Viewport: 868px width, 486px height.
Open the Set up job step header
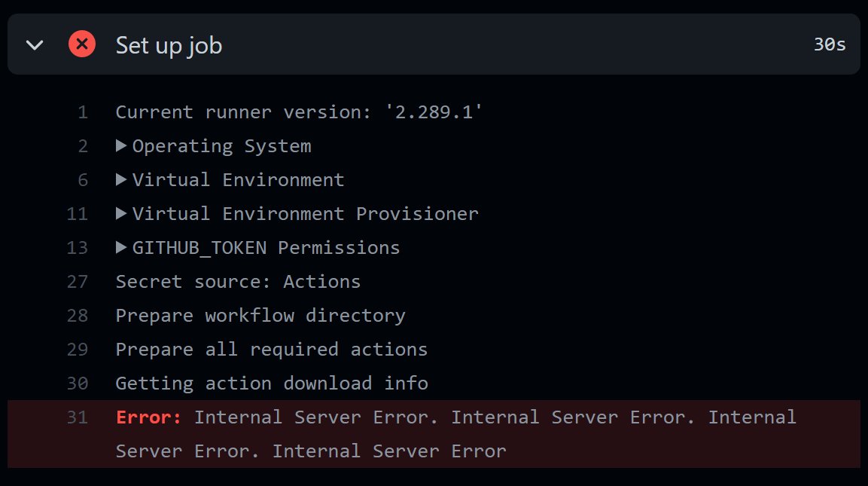(x=434, y=44)
